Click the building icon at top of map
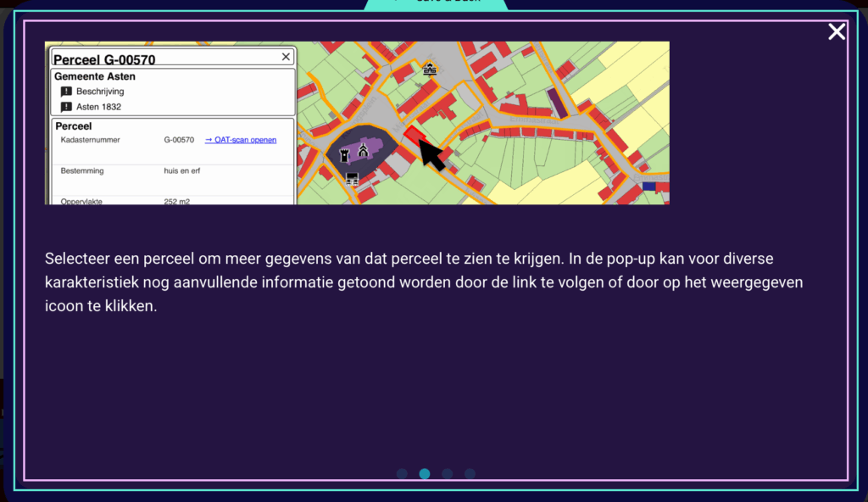The image size is (868, 502). [x=430, y=69]
